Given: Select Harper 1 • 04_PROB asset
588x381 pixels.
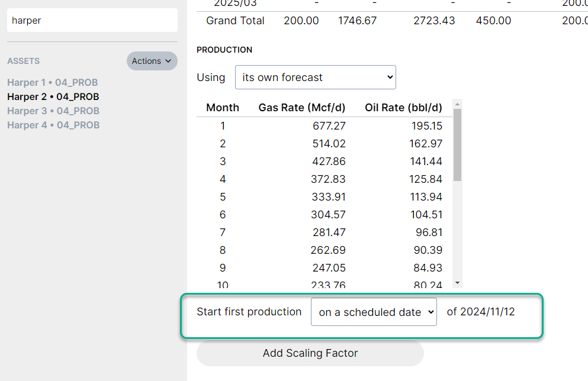Looking at the screenshot, I should point(52,82).
